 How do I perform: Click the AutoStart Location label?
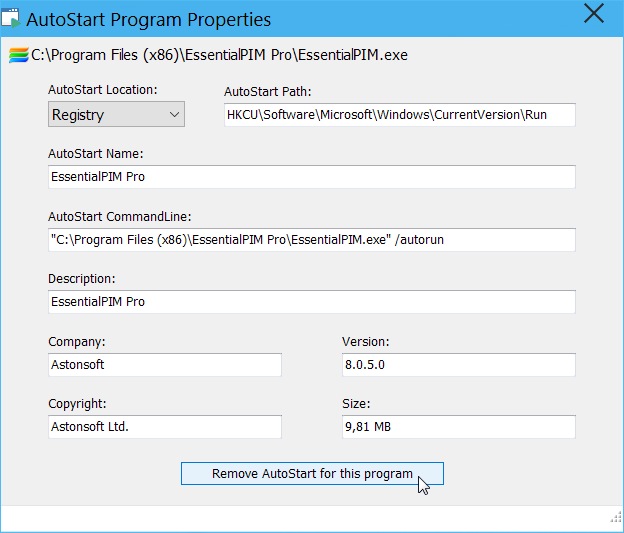coord(103,90)
